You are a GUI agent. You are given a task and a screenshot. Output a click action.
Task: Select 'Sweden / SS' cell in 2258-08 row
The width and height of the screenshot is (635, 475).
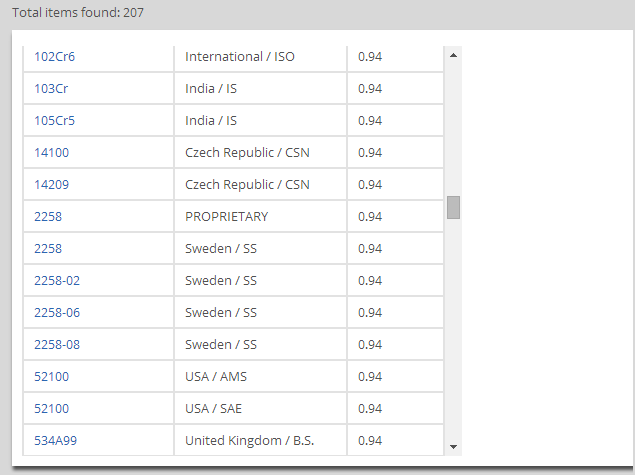click(x=260, y=345)
